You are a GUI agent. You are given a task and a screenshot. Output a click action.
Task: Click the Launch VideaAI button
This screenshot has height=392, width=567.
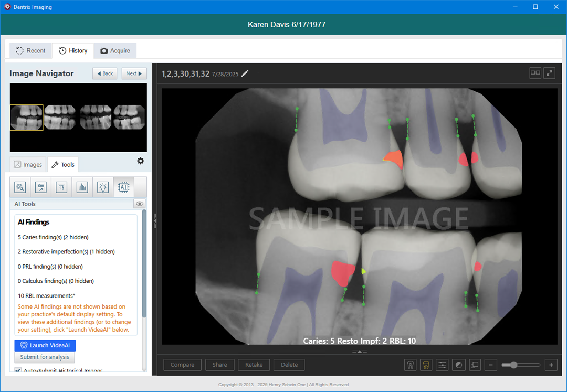pos(45,345)
